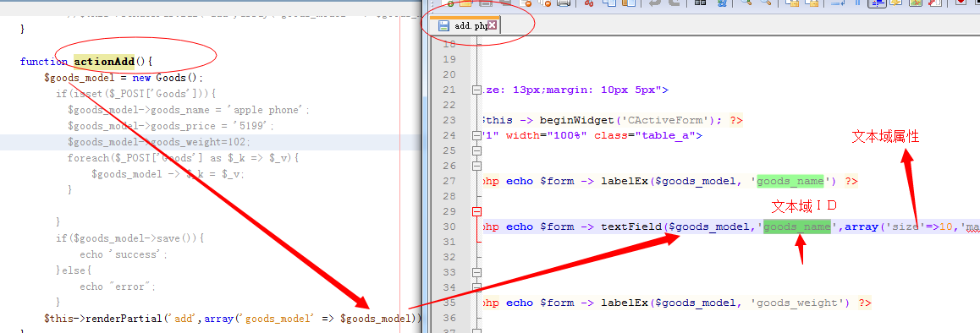Collapse the fold marker on line 24

click(476, 135)
